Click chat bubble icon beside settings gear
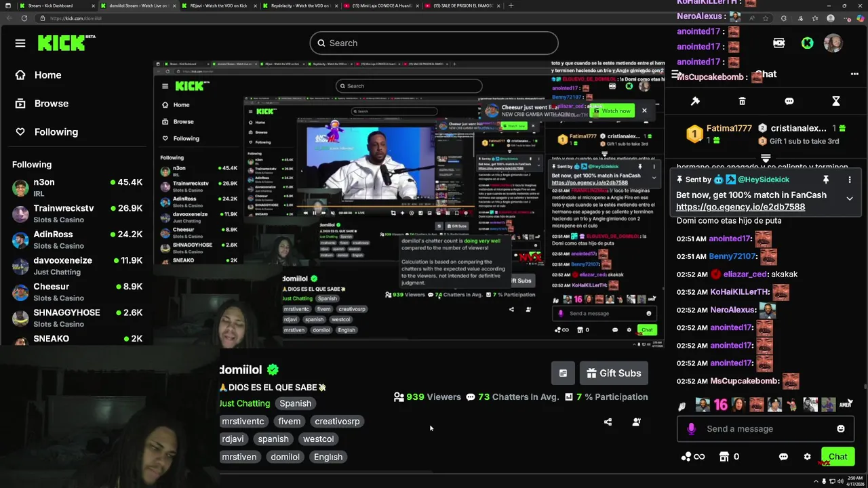868x488 pixels. tap(783, 457)
